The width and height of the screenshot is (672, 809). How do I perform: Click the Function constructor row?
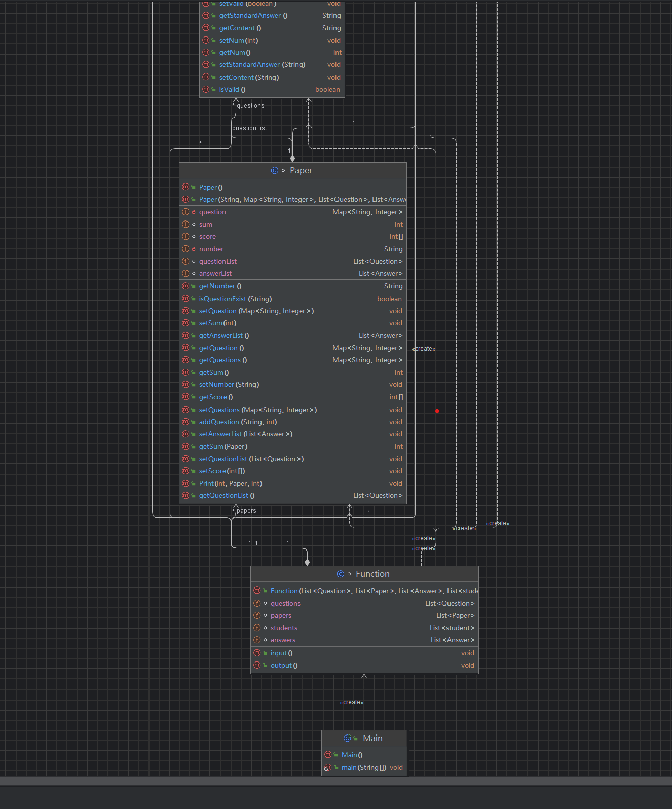(x=364, y=591)
